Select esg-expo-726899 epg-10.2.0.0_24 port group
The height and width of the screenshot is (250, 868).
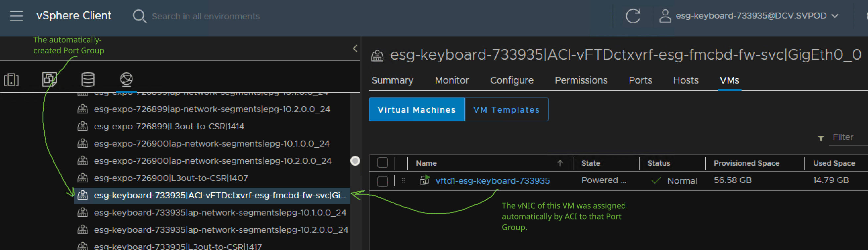[212, 109]
